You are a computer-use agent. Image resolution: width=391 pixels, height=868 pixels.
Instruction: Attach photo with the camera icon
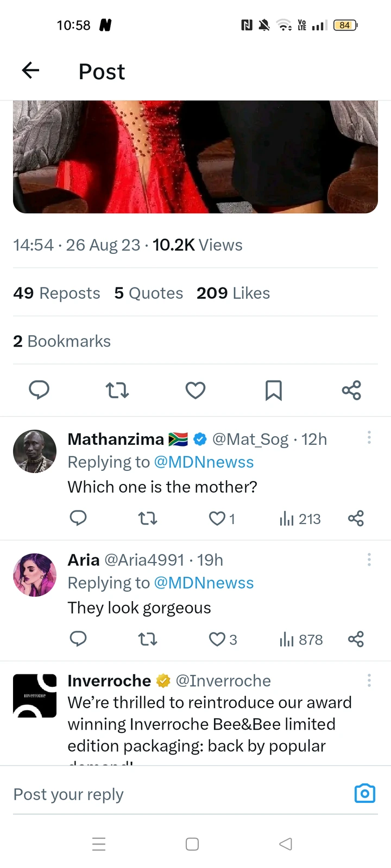(x=364, y=794)
